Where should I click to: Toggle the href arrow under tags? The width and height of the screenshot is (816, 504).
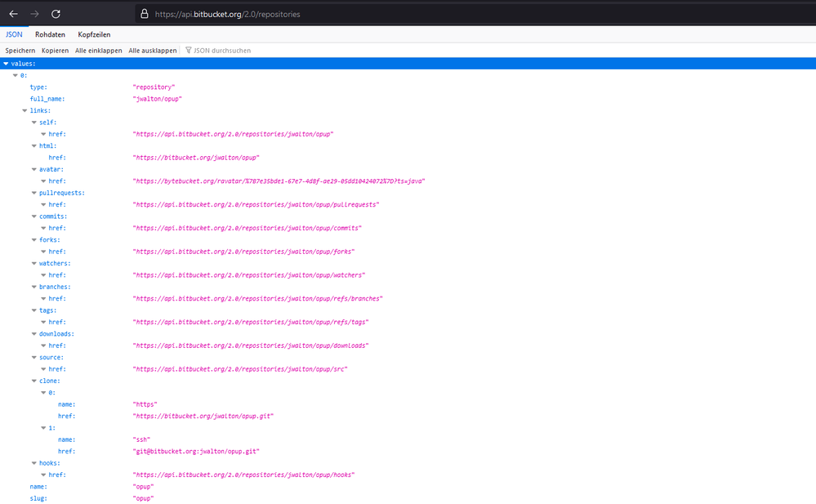tap(43, 323)
